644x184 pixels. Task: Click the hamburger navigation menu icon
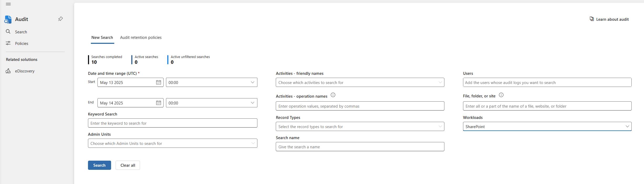pyautogui.click(x=8, y=4)
